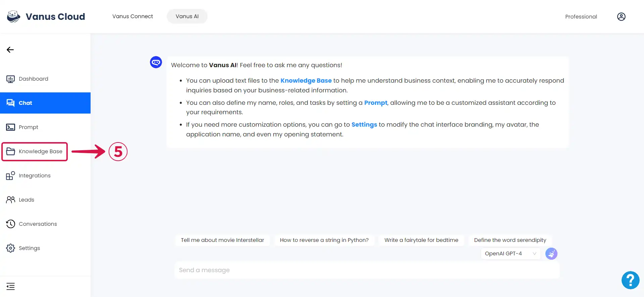Follow the Prompt link in the welcome message
Viewport: 644px width, 297px height.
tap(376, 103)
